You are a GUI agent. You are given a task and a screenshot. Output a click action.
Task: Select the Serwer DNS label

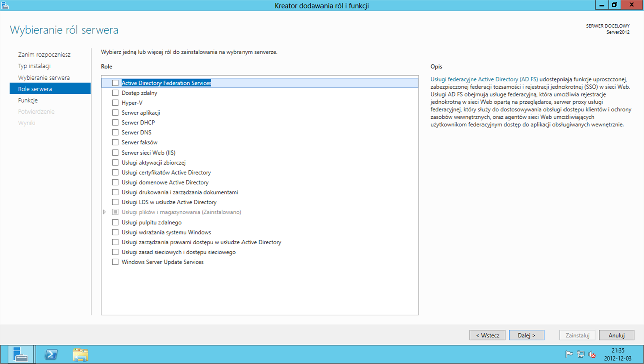click(136, 132)
